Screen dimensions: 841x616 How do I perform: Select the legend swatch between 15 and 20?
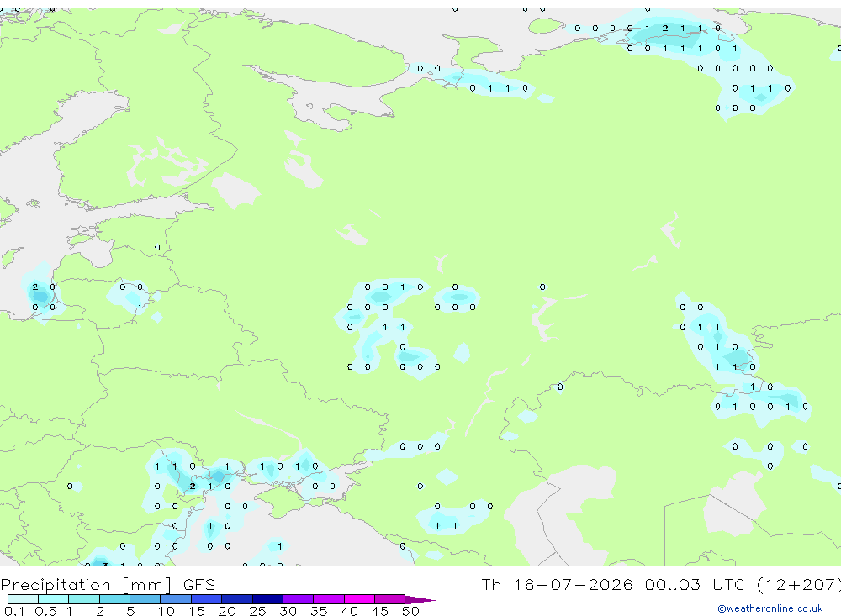(x=207, y=599)
